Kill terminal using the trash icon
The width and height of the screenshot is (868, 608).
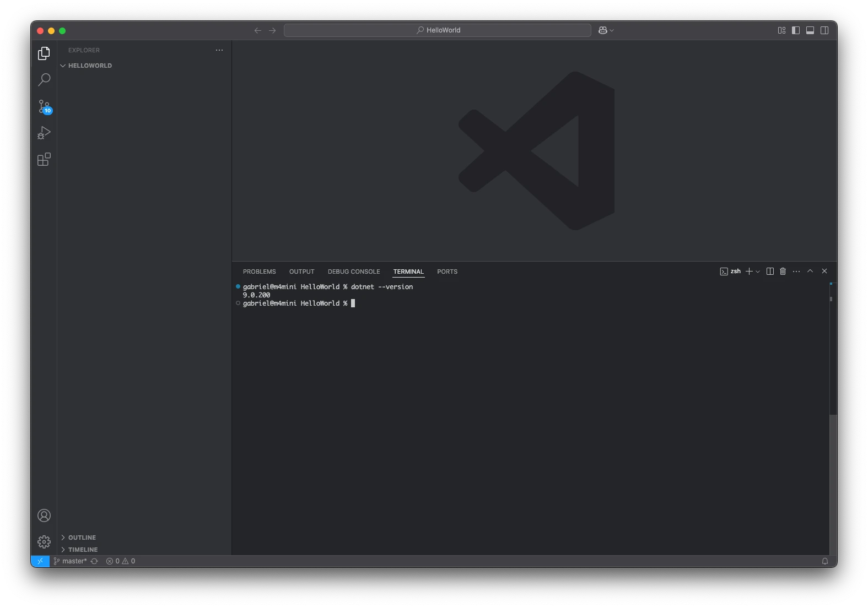pos(783,272)
